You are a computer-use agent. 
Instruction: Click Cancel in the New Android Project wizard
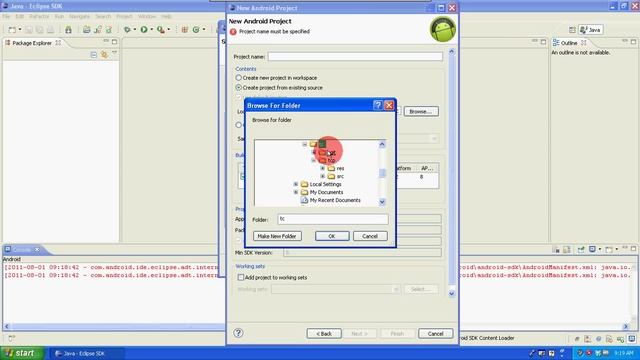point(436,333)
